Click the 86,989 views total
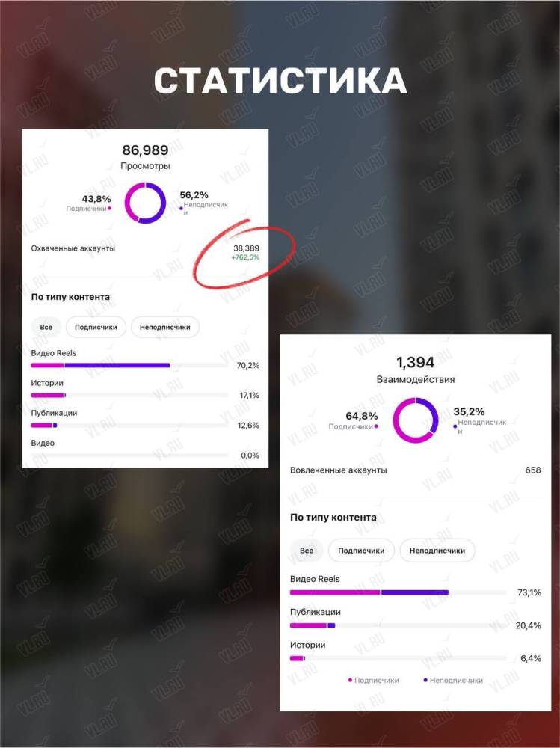Screen dimensions: 560x748 pos(145,150)
